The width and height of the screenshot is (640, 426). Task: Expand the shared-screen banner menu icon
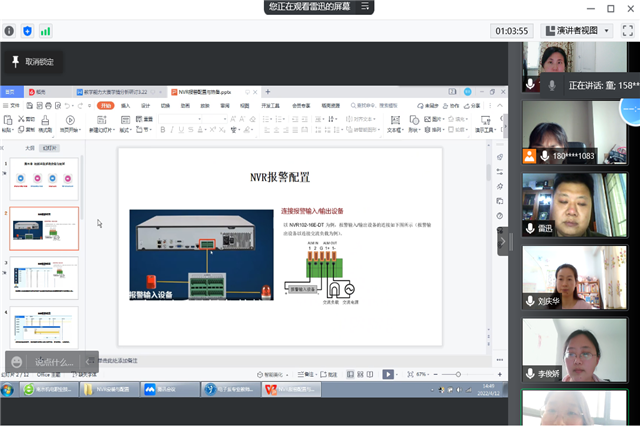point(366,7)
